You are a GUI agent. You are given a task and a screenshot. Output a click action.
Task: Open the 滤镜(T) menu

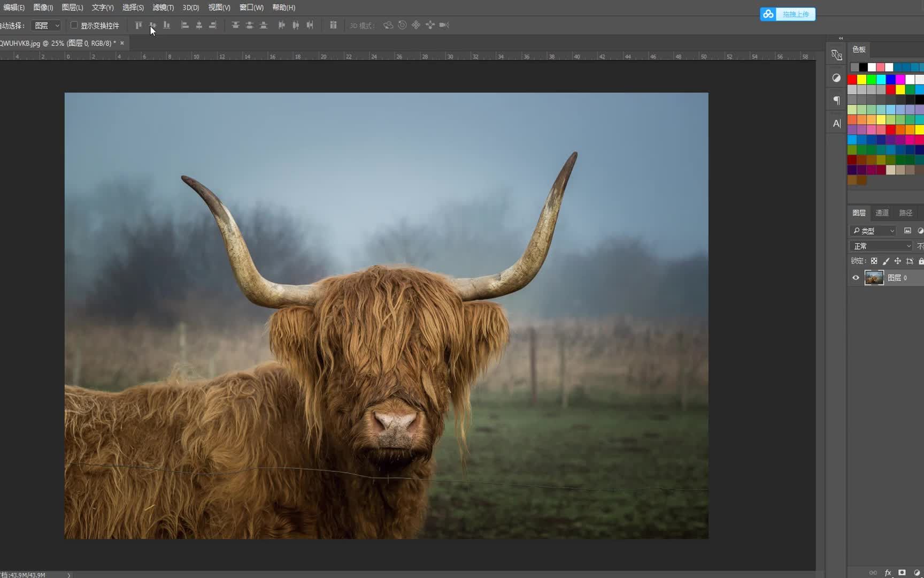point(163,7)
